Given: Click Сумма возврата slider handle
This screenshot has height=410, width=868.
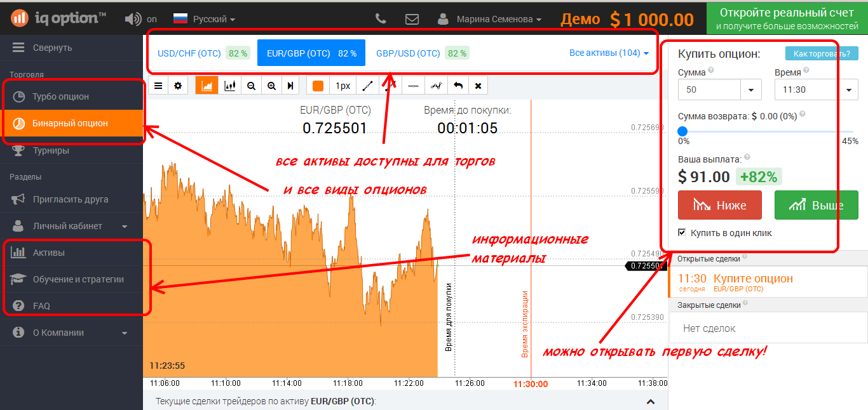Looking at the screenshot, I should click(682, 131).
